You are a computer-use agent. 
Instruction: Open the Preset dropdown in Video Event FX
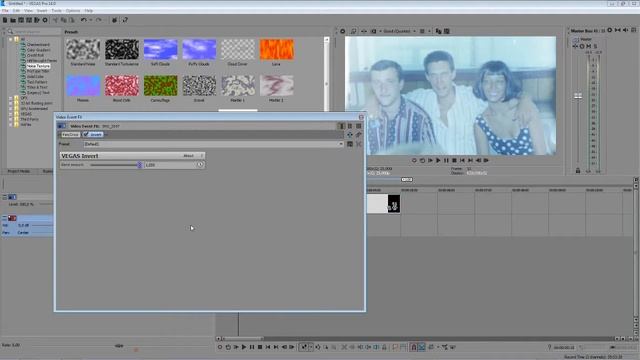tap(340, 144)
